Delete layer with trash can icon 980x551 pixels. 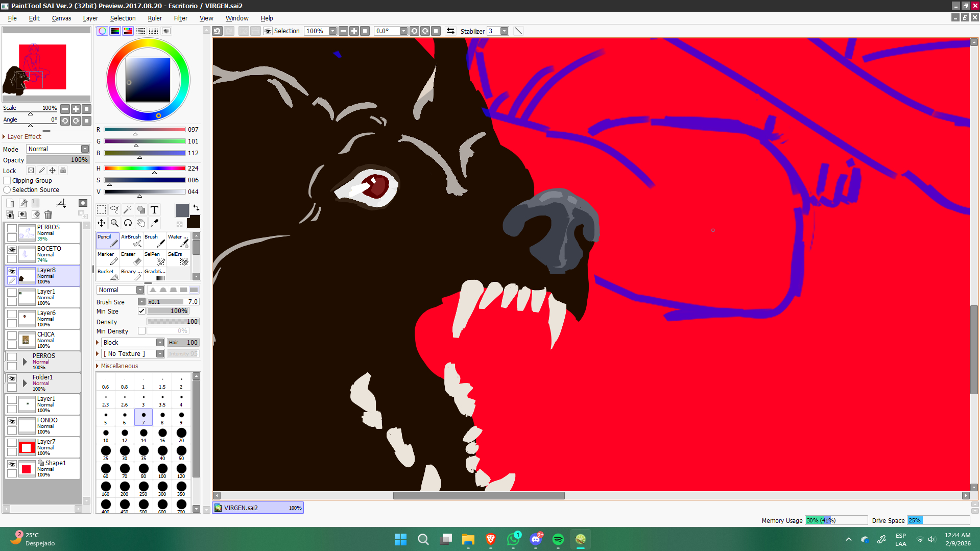tap(48, 215)
